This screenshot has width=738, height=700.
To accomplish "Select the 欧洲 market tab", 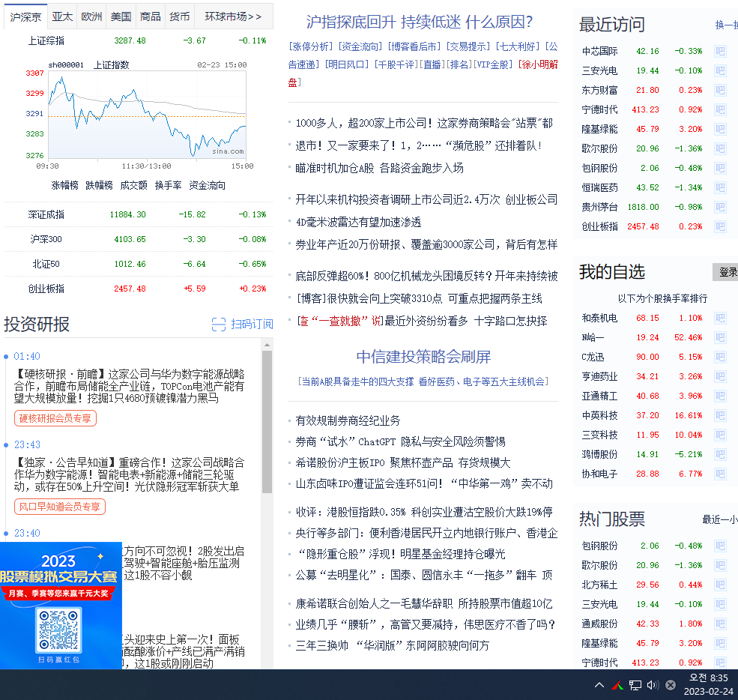I will click(91, 17).
